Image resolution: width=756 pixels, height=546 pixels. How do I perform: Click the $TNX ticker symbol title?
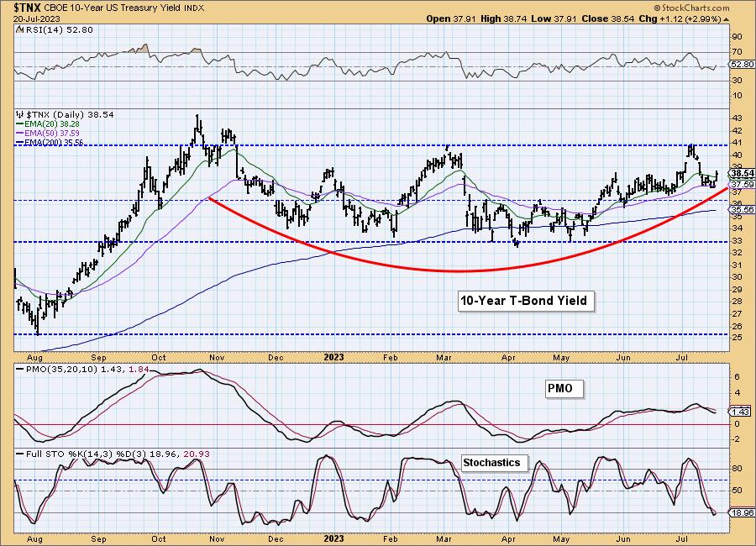pos(28,8)
